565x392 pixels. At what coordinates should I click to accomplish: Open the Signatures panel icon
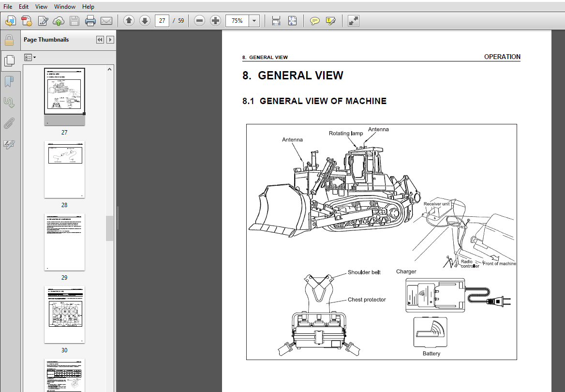point(9,103)
